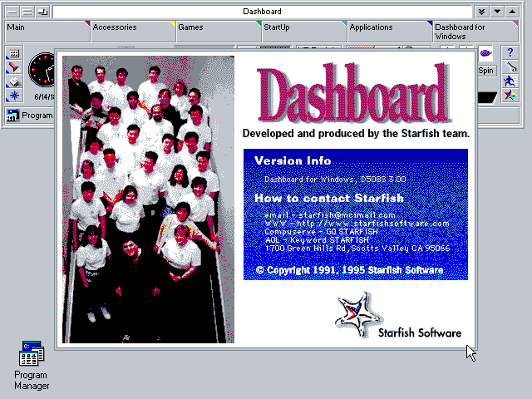The image size is (532, 399).
Task: Click the single down-arrow button in title bar
Action: 497,12
